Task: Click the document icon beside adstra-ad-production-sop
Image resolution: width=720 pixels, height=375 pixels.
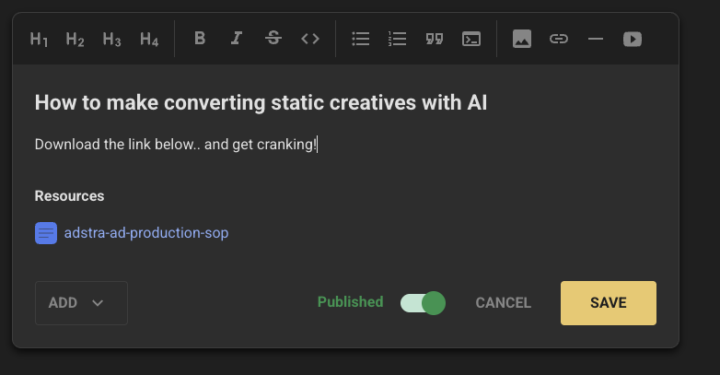Action: (46, 233)
